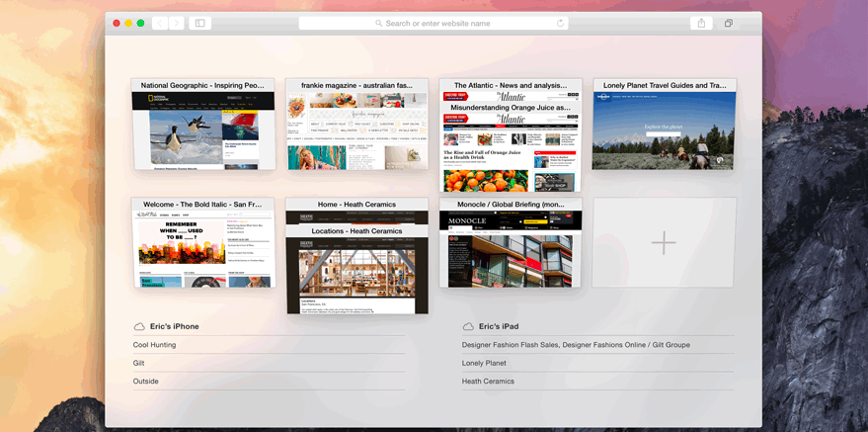This screenshot has height=432, width=868.
Task: Click the red close window button
Action: pos(117,24)
